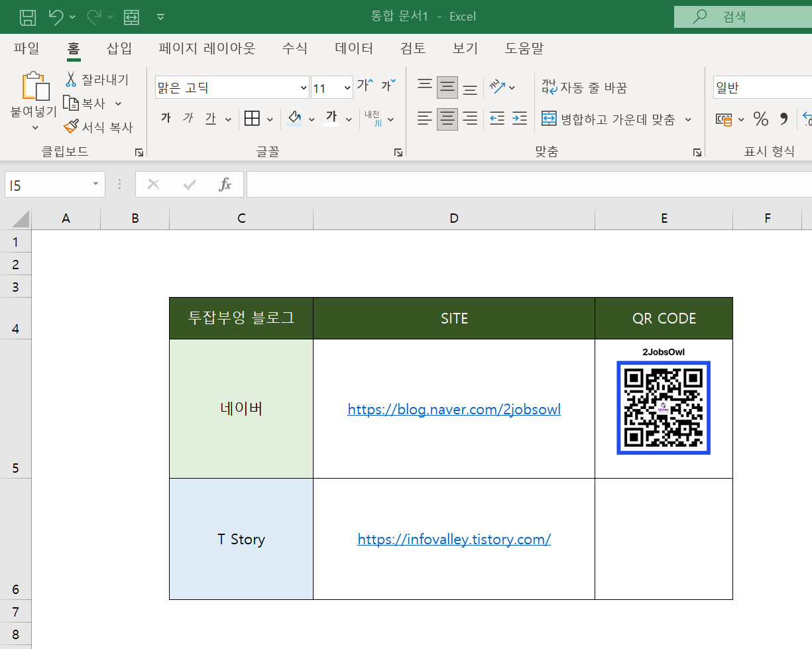The image size is (812, 649).
Task: Apply comma style icon
Action: click(784, 119)
